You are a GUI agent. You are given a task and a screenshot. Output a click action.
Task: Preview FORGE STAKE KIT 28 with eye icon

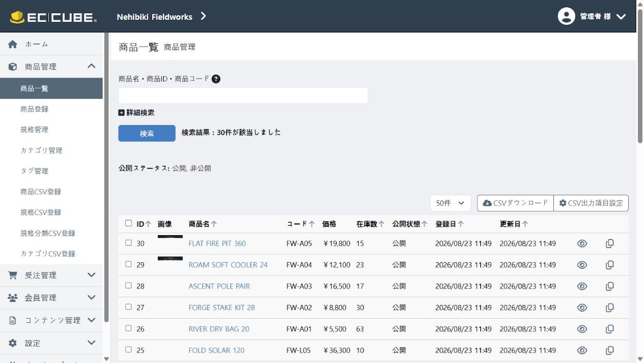coord(582,308)
